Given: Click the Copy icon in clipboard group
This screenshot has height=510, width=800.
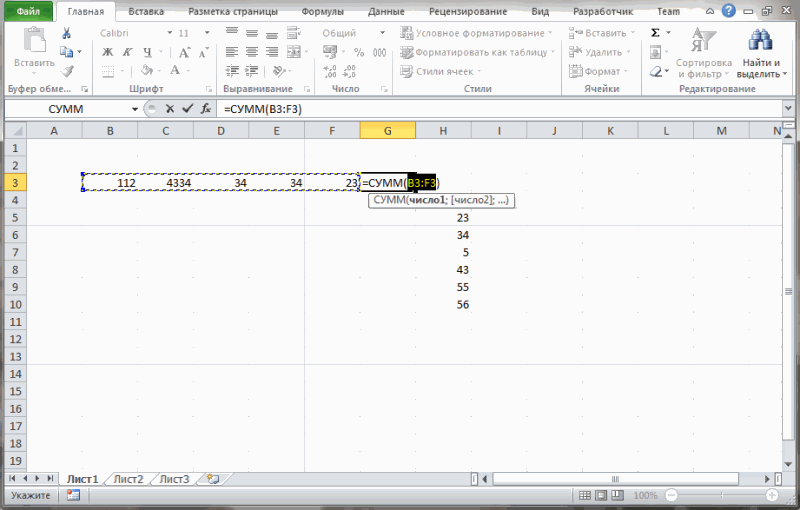Looking at the screenshot, I should [x=66, y=52].
